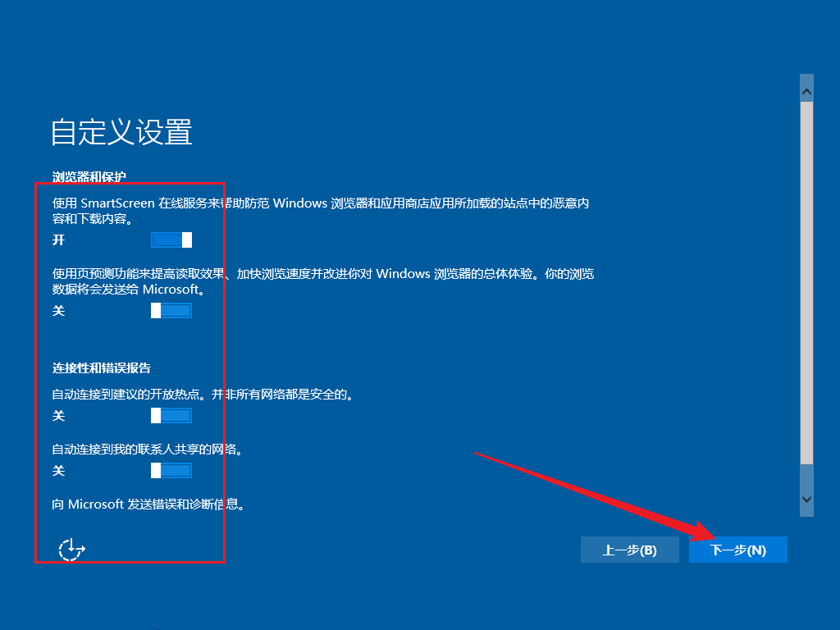Click the text 自动连接到建议的开放热点

(129, 395)
